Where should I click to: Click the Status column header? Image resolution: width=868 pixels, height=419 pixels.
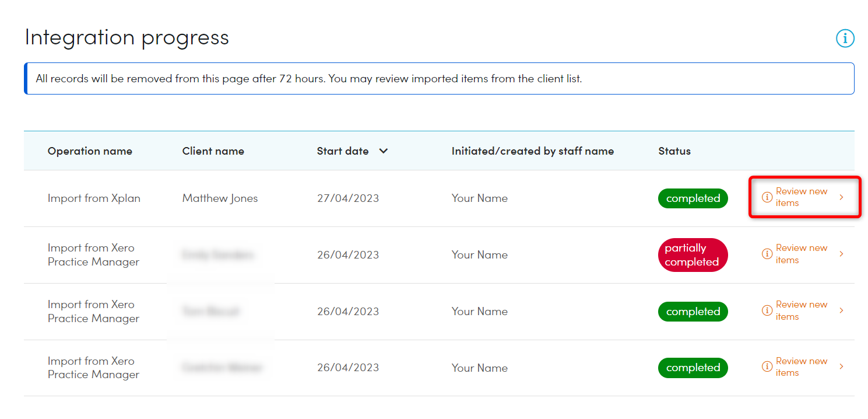tap(674, 151)
